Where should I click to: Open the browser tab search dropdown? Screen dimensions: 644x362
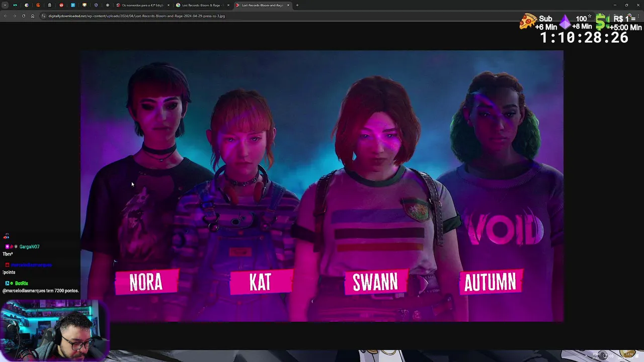[x=5, y=5]
